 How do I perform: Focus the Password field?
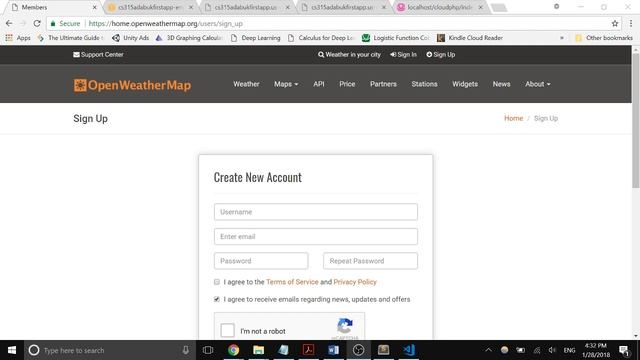tap(261, 261)
